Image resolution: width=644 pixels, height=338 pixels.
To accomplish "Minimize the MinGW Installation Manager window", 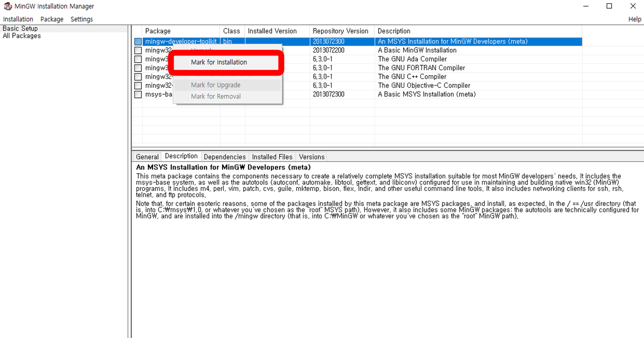I will click(x=586, y=6).
